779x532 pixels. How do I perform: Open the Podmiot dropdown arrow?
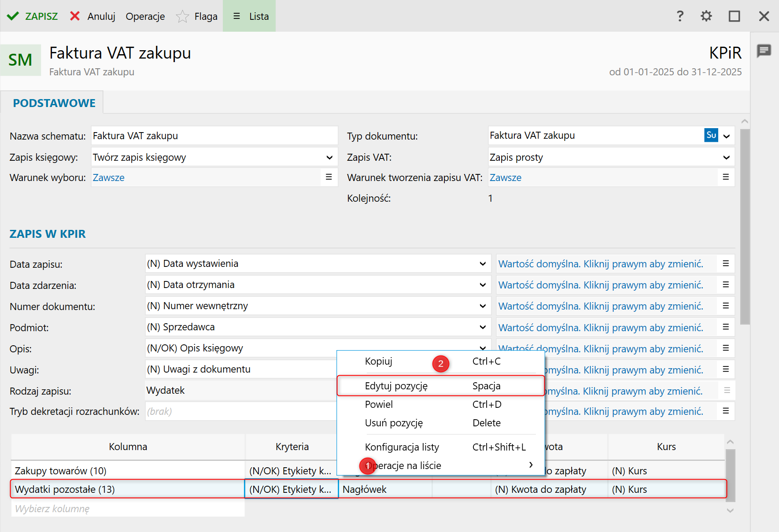coord(483,327)
